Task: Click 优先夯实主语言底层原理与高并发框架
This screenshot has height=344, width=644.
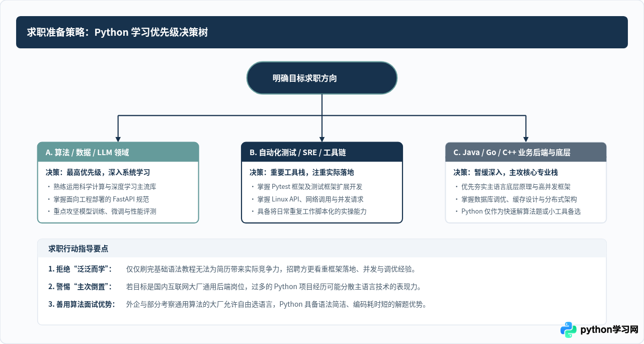Action: [516, 186]
